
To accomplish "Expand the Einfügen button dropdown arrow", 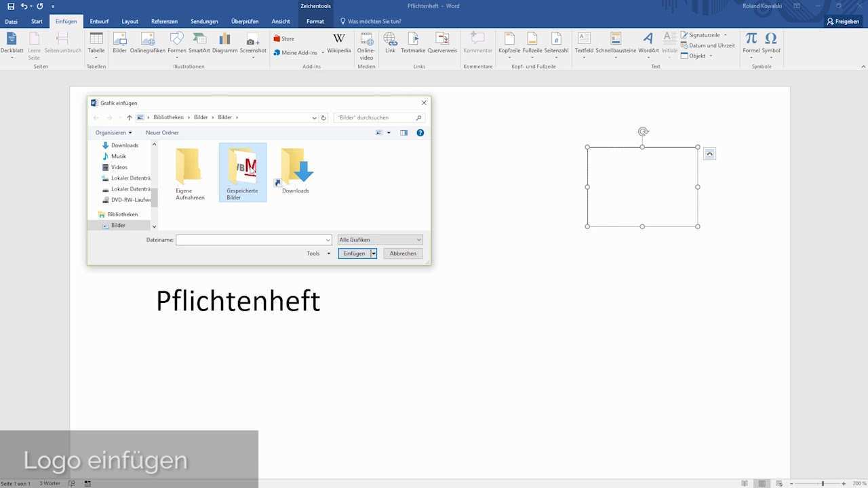I will pos(374,253).
